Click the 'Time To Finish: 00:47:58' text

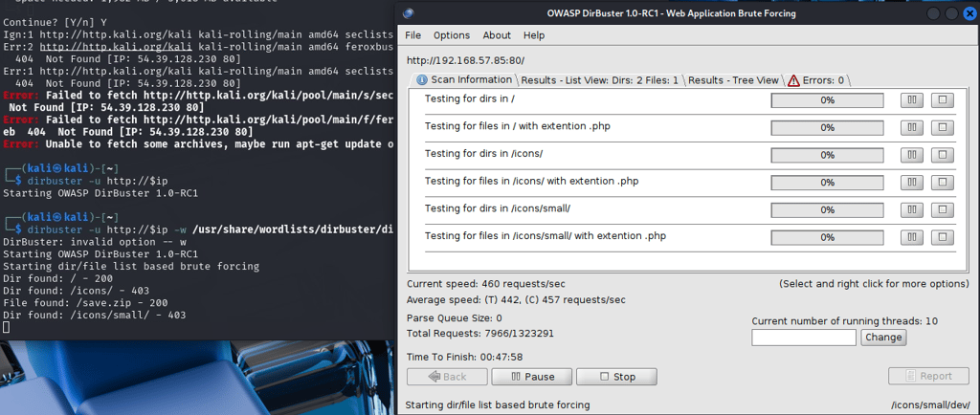point(464,357)
